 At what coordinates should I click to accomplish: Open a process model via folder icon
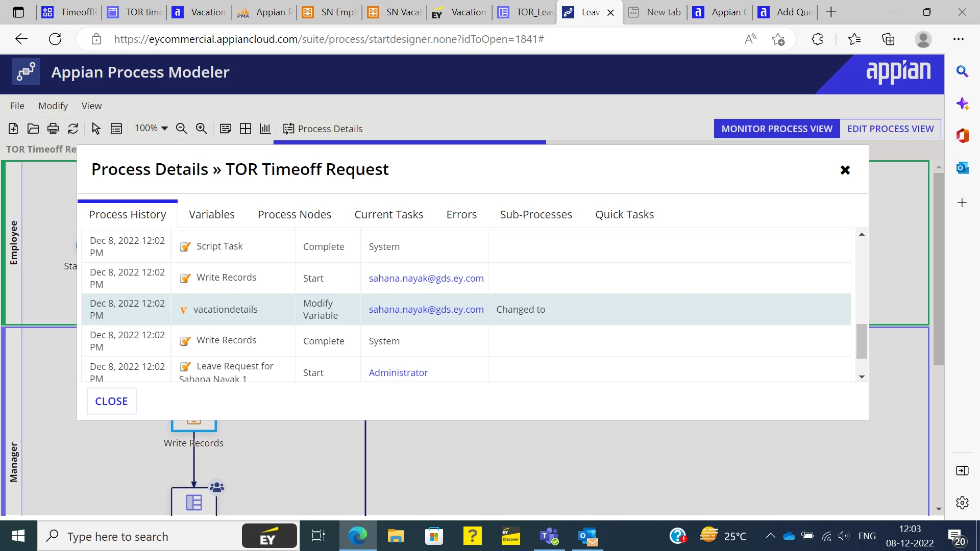pyautogui.click(x=33, y=129)
